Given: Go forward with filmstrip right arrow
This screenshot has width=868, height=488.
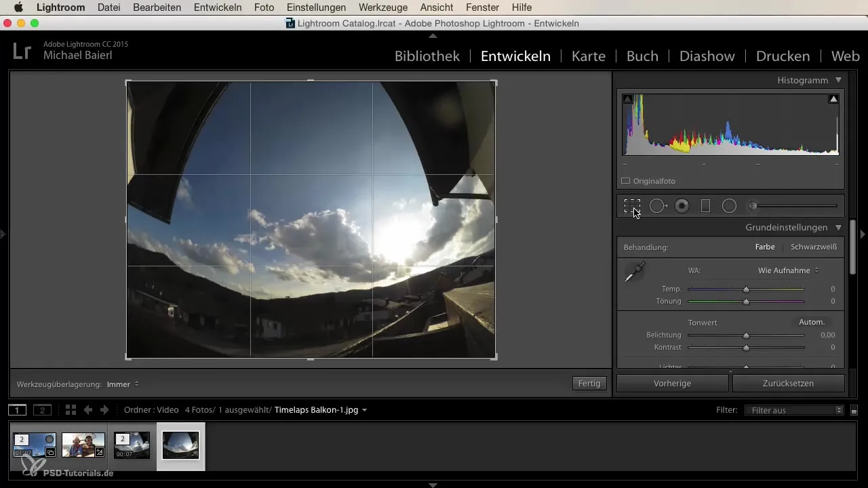Looking at the screenshot, I should coord(104,410).
